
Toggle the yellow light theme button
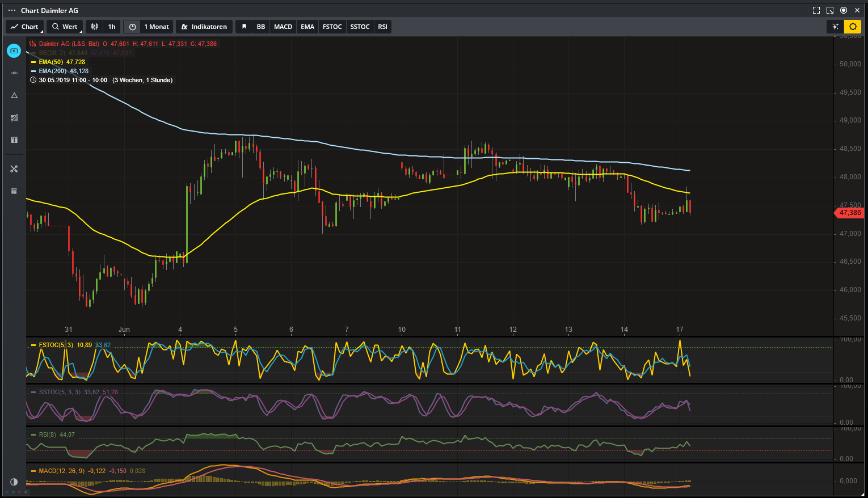(x=853, y=27)
